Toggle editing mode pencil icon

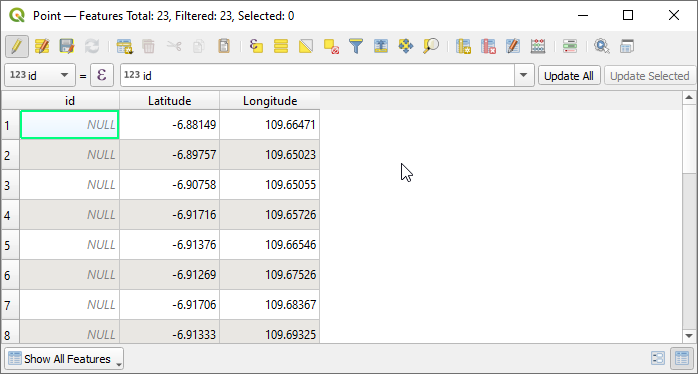17,46
